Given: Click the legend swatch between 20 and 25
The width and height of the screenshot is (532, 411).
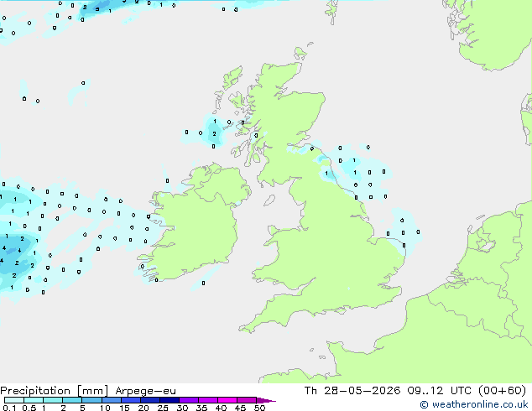Looking at the screenshot, I should click(150, 400).
